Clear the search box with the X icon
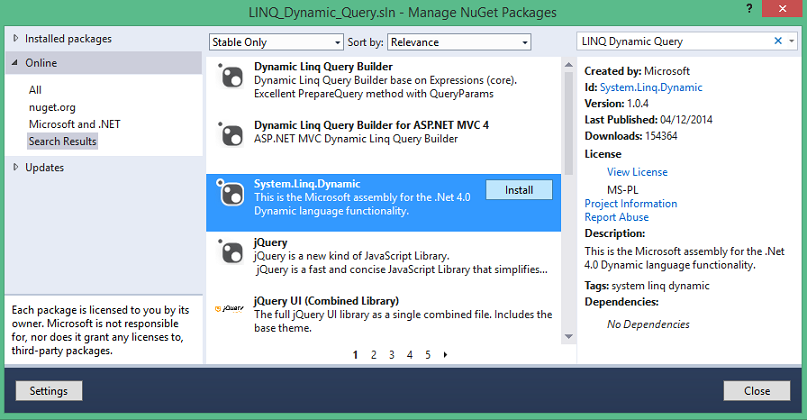Viewport: 807px width, 420px height. coord(778,41)
